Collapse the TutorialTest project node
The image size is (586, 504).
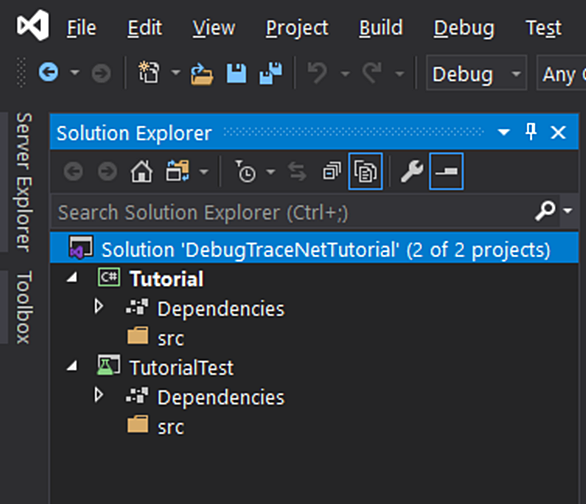(72, 366)
